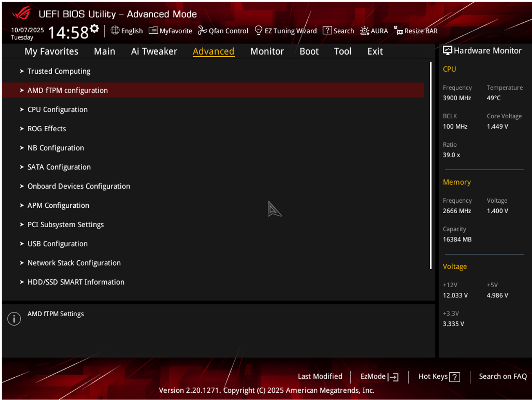532x400 pixels.
Task: Click the Search question mark icon
Action: 327,31
